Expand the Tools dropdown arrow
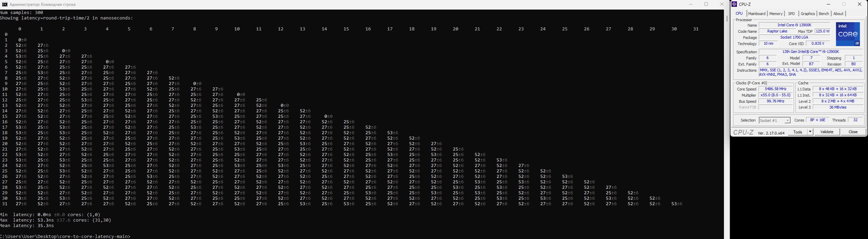Screen dimensions: 868x239 point(810,132)
